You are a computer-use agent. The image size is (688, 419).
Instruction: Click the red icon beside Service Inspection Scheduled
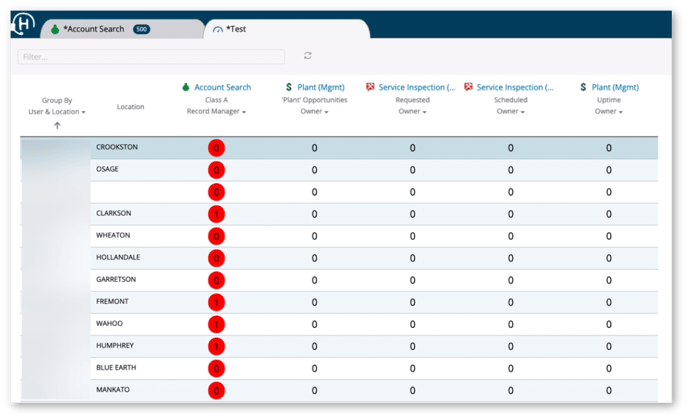[x=468, y=88]
